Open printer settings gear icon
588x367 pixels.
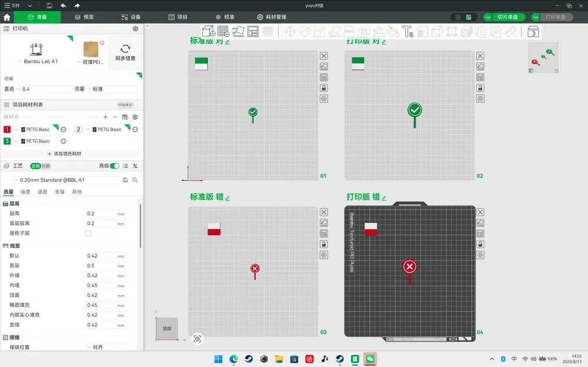135,28
